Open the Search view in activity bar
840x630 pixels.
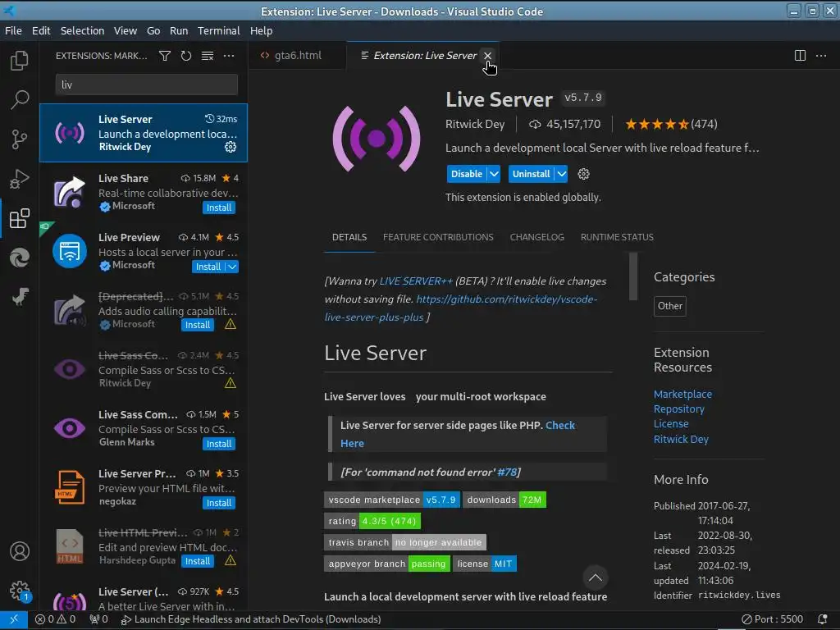point(20,99)
